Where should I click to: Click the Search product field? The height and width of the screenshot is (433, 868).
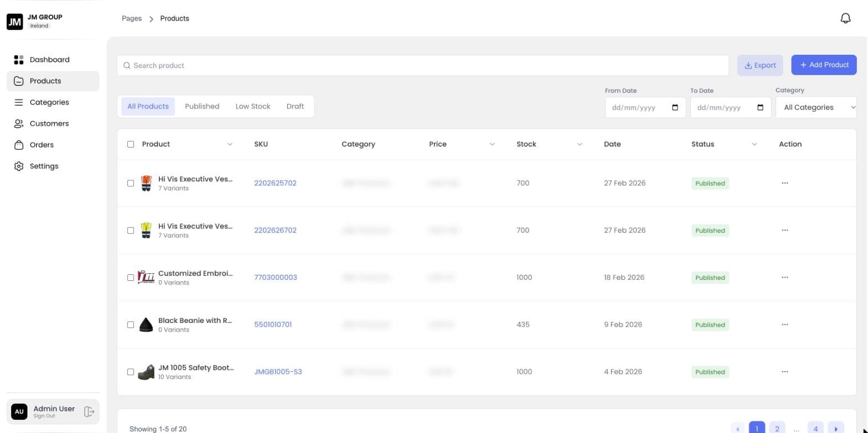(423, 65)
